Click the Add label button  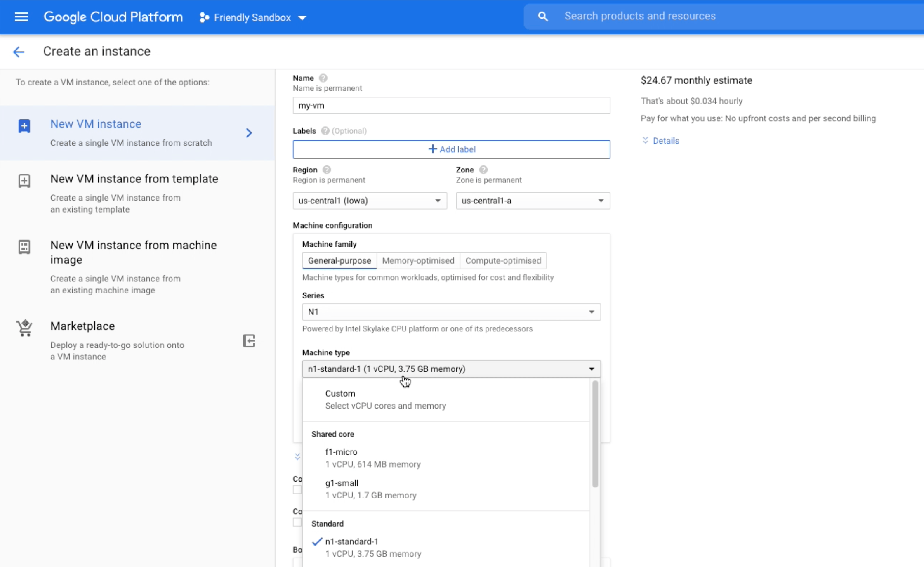click(451, 149)
